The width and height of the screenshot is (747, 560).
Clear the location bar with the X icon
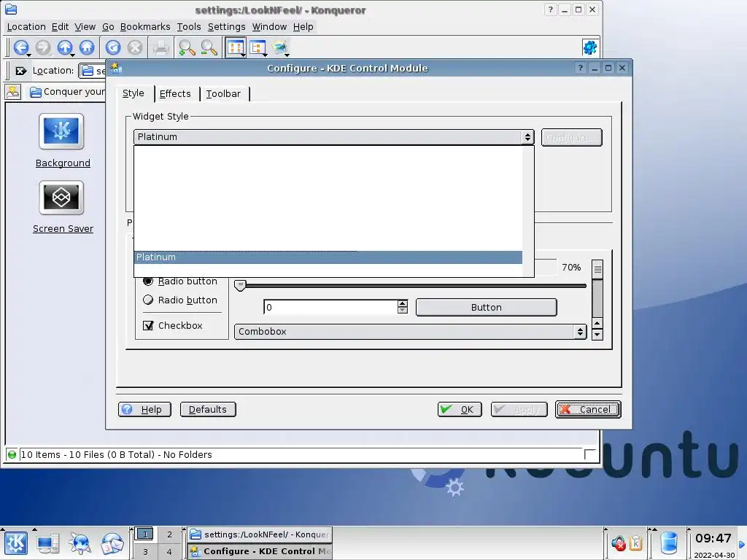(x=20, y=71)
